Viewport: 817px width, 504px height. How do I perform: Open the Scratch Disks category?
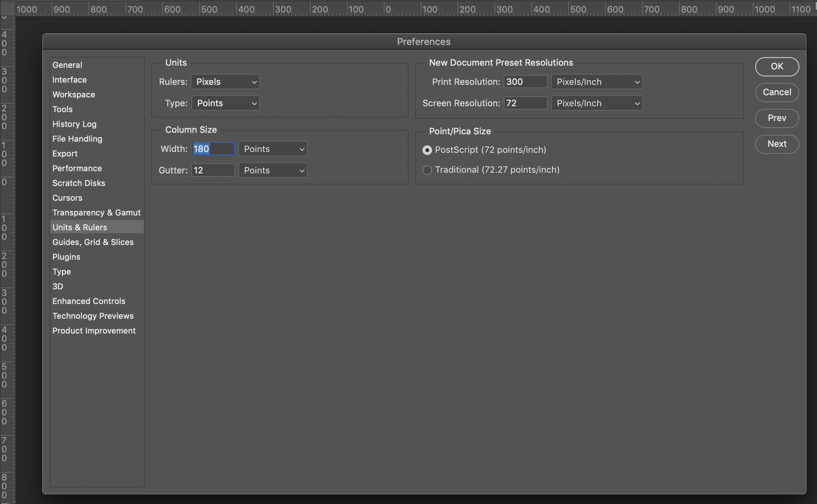coord(79,183)
